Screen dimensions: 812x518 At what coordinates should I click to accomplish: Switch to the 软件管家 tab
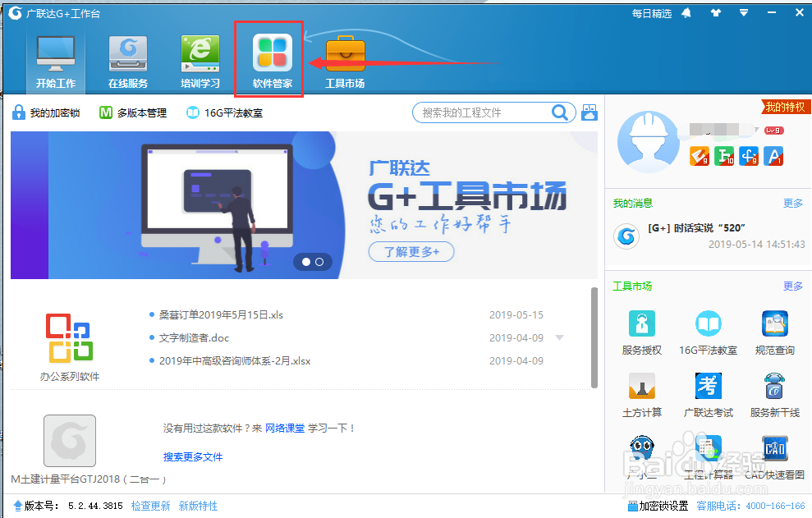(x=269, y=57)
